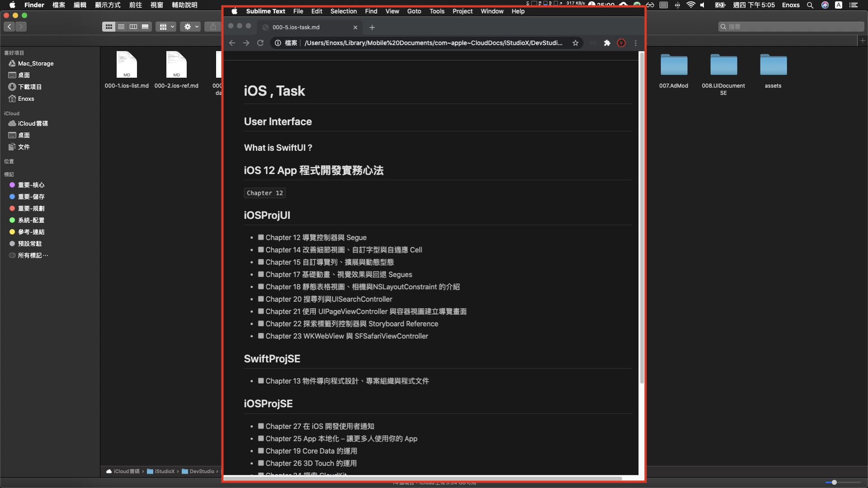
Task: Check Chapter 18 靜態表格視圖 checkbox
Action: click(261, 286)
